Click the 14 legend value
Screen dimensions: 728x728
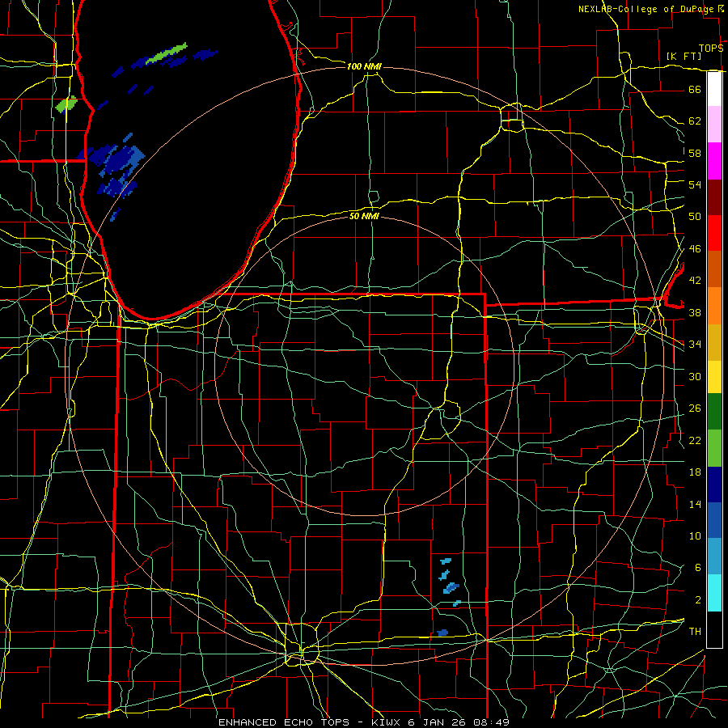pos(695,504)
